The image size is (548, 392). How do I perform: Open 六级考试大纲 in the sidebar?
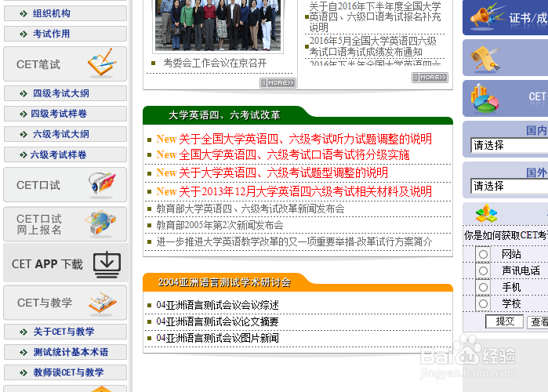click(x=65, y=134)
